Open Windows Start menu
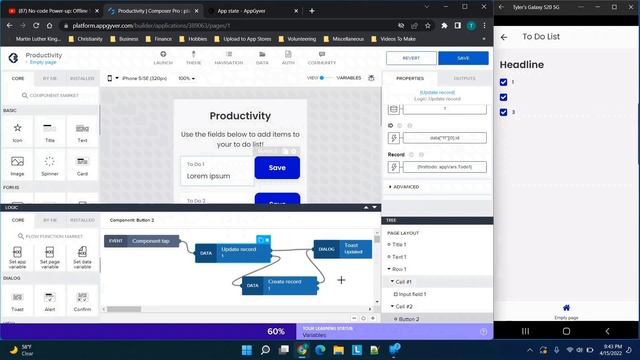The image size is (640, 360). (247, 350)
